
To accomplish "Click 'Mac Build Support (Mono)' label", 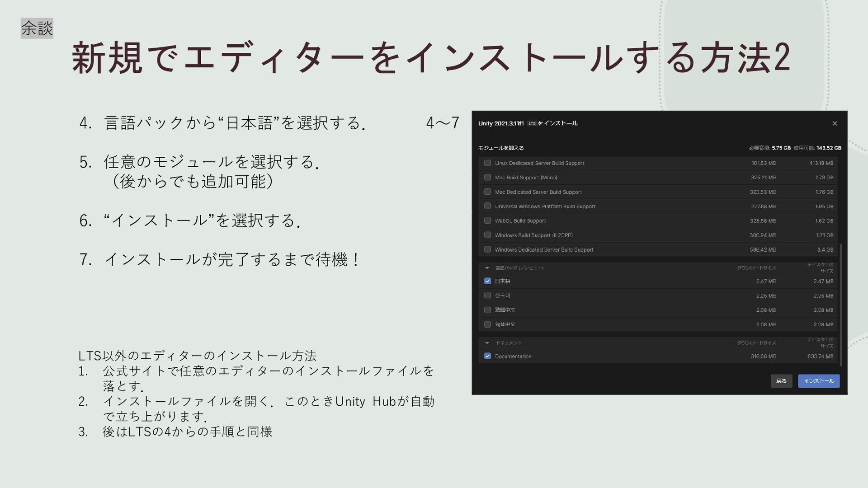I will tap(526, 178).
